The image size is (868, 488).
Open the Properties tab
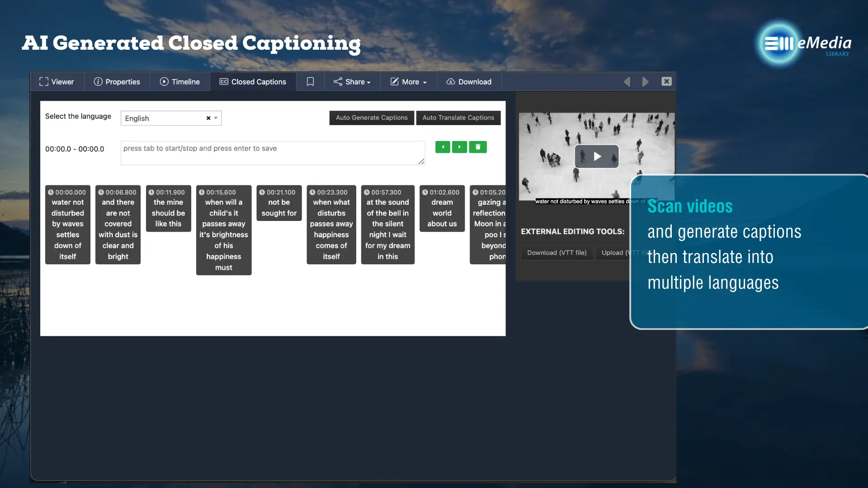[x=117, y=82]
